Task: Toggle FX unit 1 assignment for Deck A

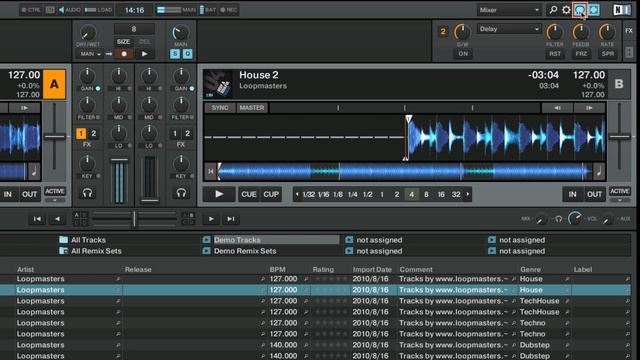Action: [81, 133]
